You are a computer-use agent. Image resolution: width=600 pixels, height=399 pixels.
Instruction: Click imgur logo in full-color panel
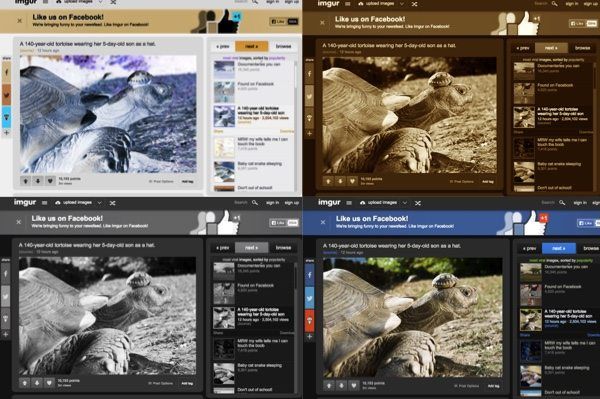(329, 202)
